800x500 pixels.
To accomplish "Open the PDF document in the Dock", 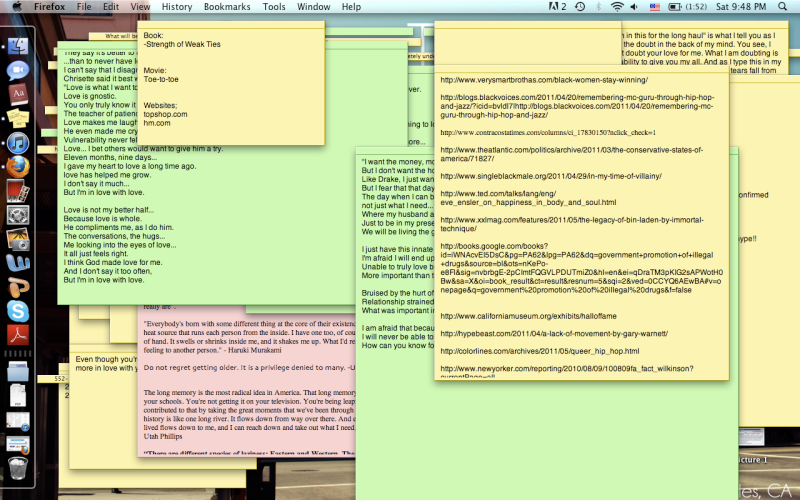I will click(18, 395).
